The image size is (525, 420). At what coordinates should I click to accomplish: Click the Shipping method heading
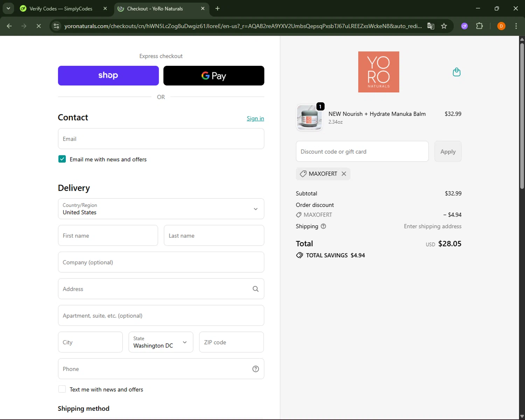coord(84,408)
